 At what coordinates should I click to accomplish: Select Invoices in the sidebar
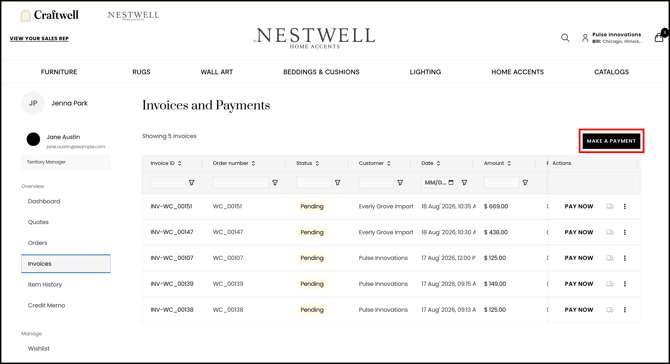pos(66,264)
